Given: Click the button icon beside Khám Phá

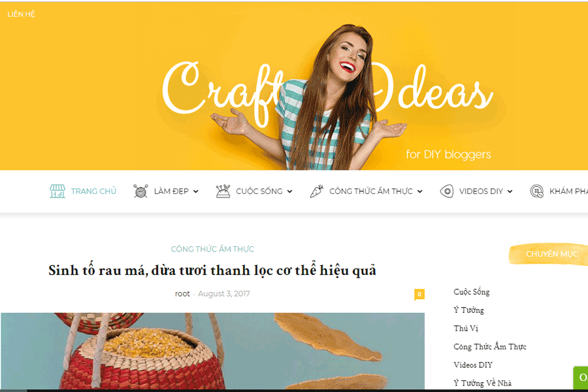Looking at the screenshot, I should point(536,191).
